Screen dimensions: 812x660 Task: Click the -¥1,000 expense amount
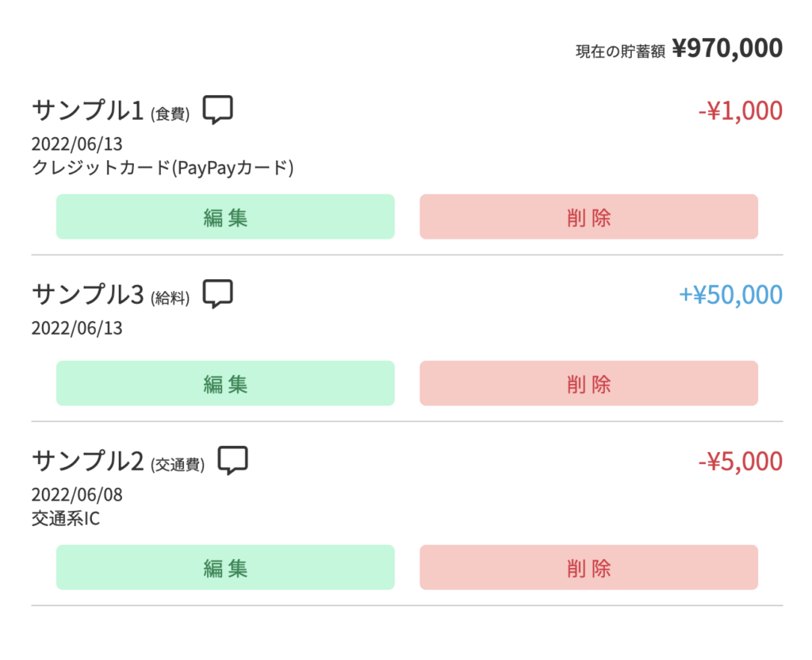pyautogui.click(x=740, y=111)
